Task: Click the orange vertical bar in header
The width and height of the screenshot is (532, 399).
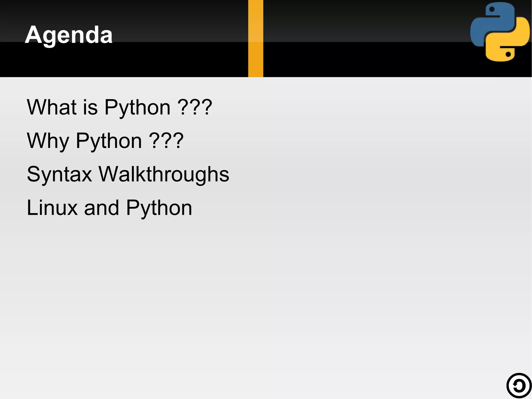Action: tap(256, 38)
